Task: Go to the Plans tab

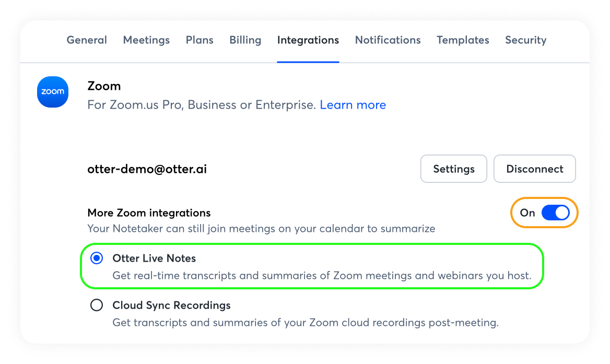Action: 200,40
